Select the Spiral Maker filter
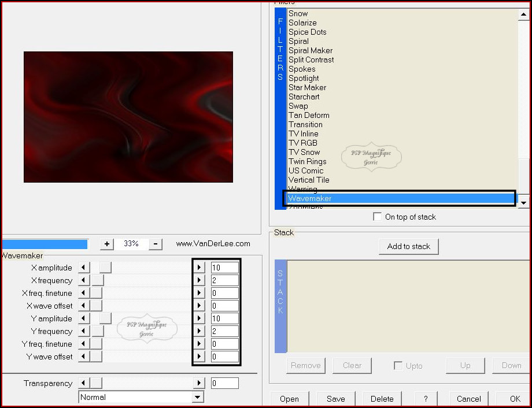 pyautogui.click(x=311, y=50)
